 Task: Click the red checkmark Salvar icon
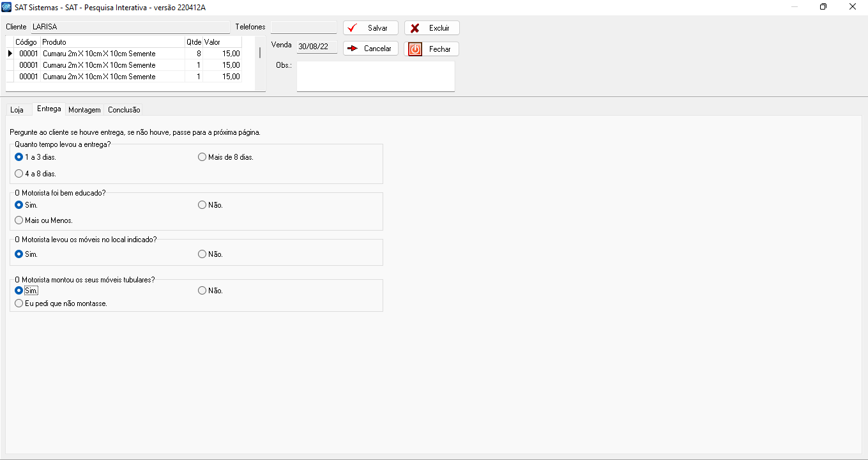click(352, 28)
